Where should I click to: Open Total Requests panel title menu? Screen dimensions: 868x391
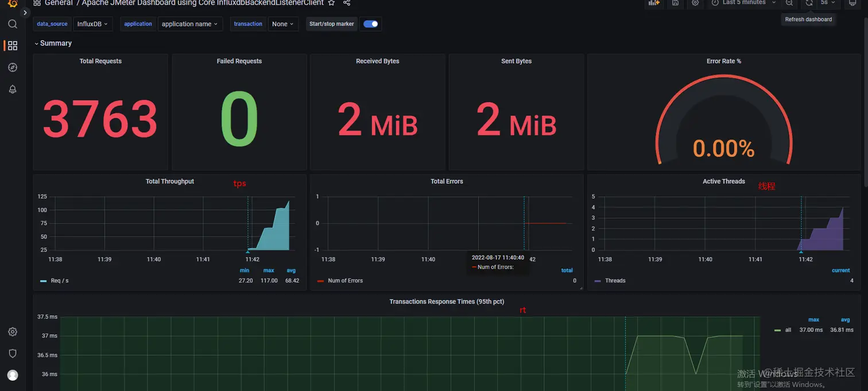[x=100, y=61]
